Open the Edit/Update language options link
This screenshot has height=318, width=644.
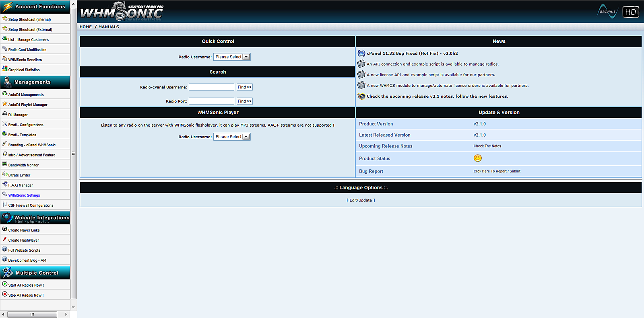[361, 200]
